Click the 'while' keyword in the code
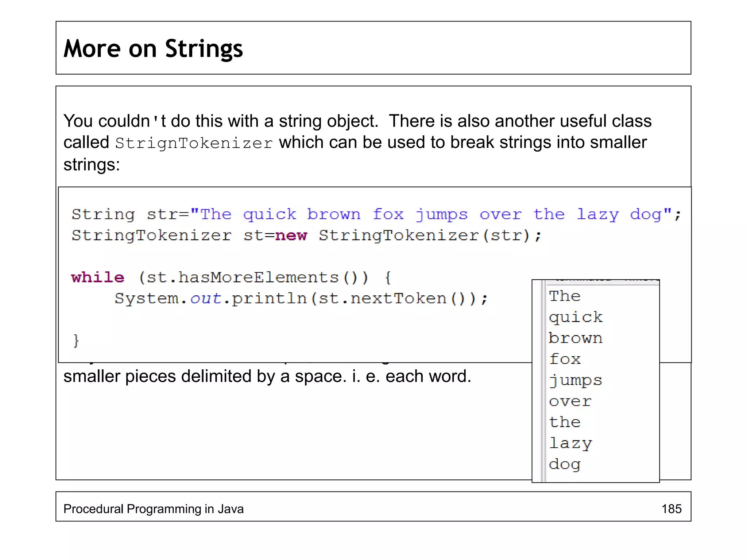Image resolution: width=747 pixels, height=560 pixels. (x=98, y=277)
